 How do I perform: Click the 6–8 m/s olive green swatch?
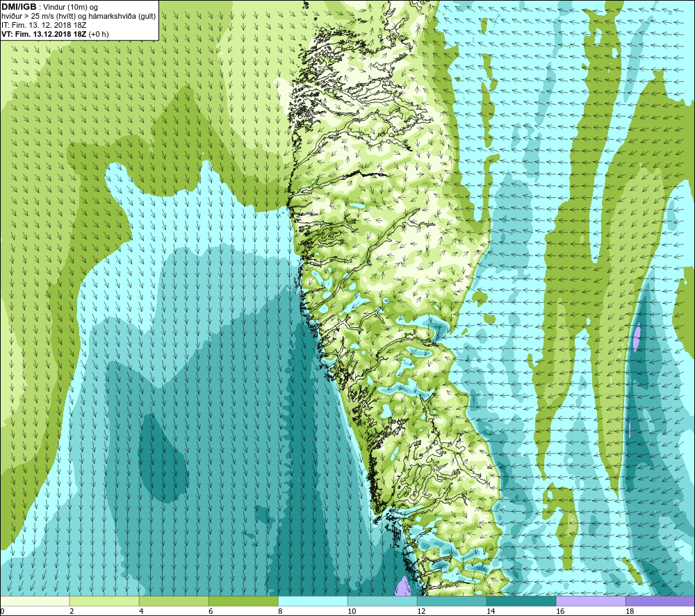243,601
